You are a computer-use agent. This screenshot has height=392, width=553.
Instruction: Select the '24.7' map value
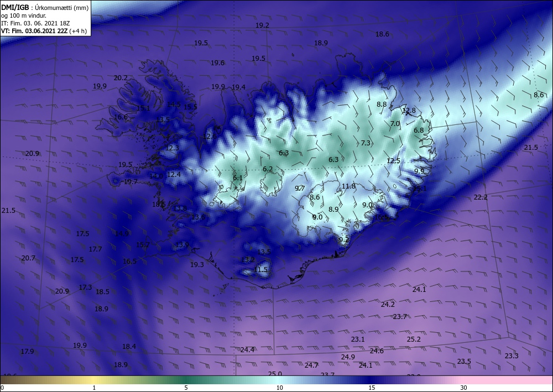pos(311,365)
